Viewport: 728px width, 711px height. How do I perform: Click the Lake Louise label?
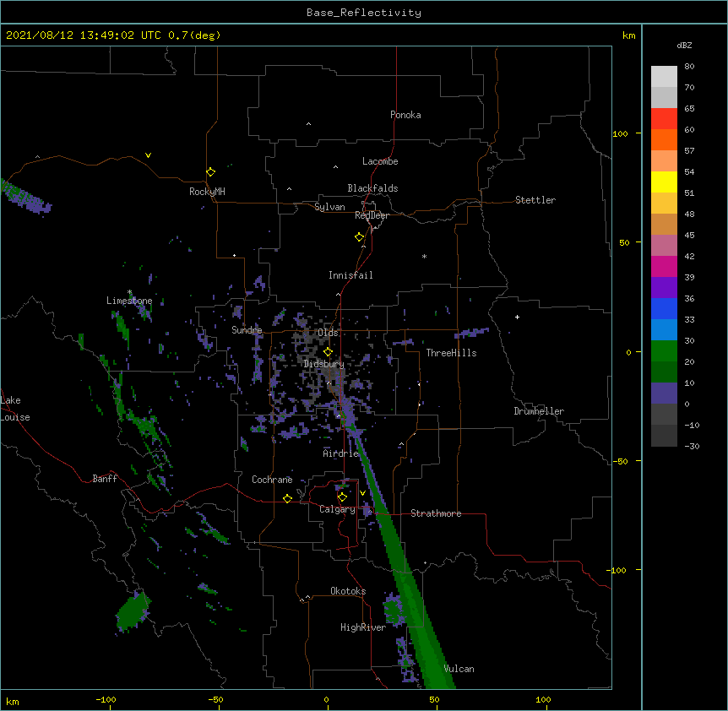coord(15,409)
